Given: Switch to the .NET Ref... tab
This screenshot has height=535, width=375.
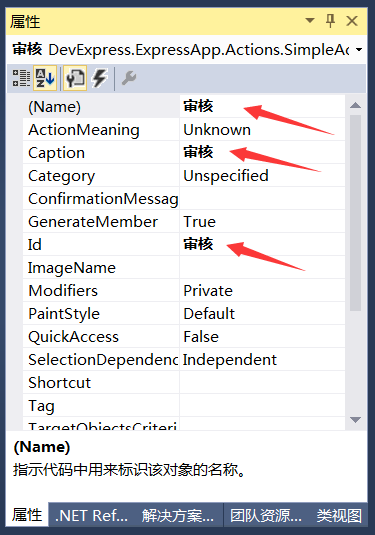Looking at the screenshot, I should click(91, 516).
